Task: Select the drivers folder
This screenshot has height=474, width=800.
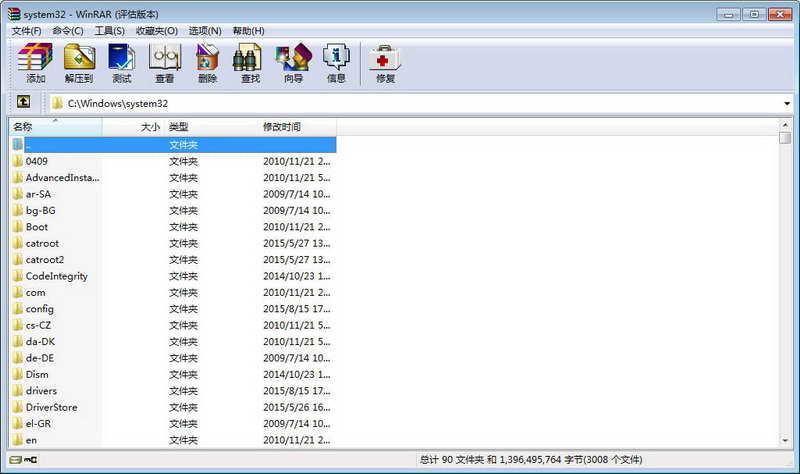Action: tap(41, 391)
